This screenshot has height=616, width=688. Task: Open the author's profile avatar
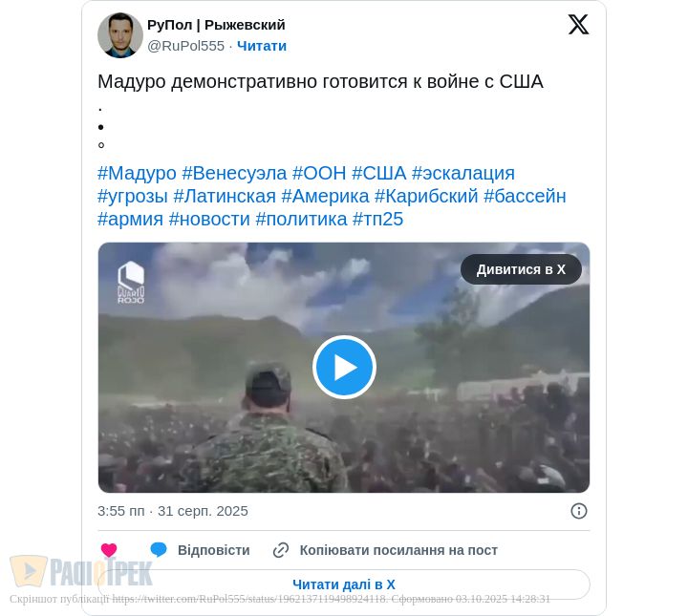120,35
